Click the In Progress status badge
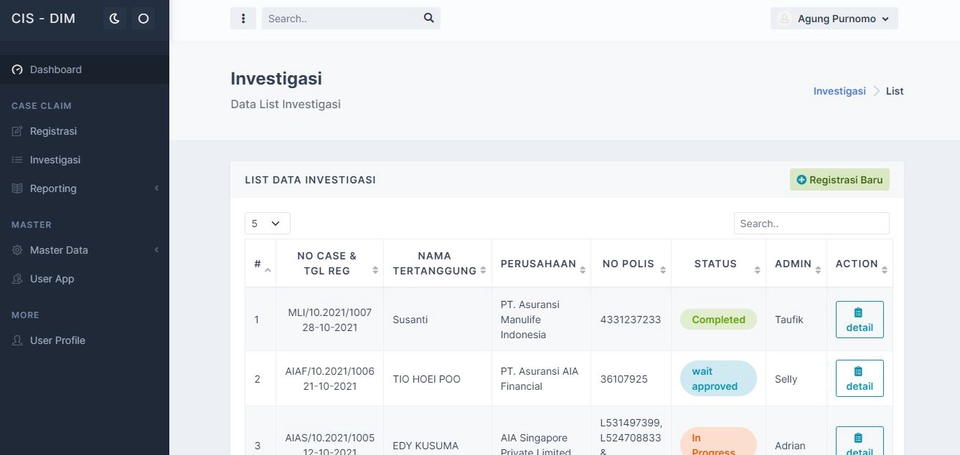960x455 pixels. tap(718, 442)
